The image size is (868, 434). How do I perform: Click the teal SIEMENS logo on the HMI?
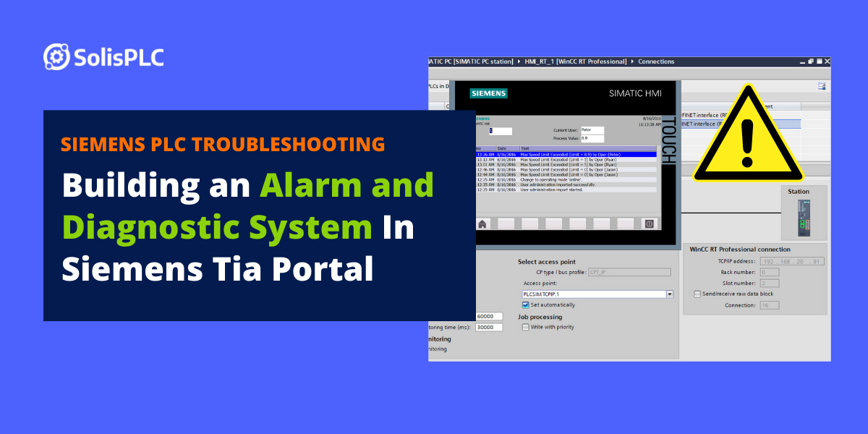click(489, 93)
